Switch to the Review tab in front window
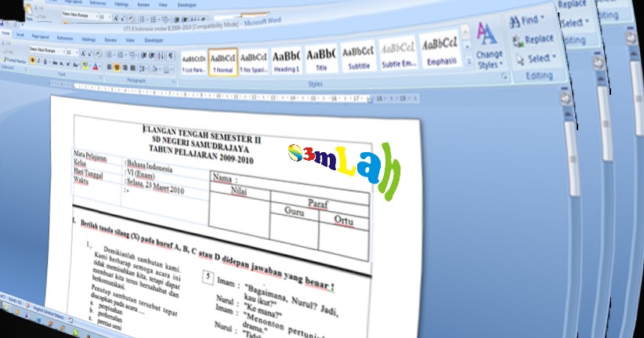Screen dimensions: 644x338 [x=110, y=40]
